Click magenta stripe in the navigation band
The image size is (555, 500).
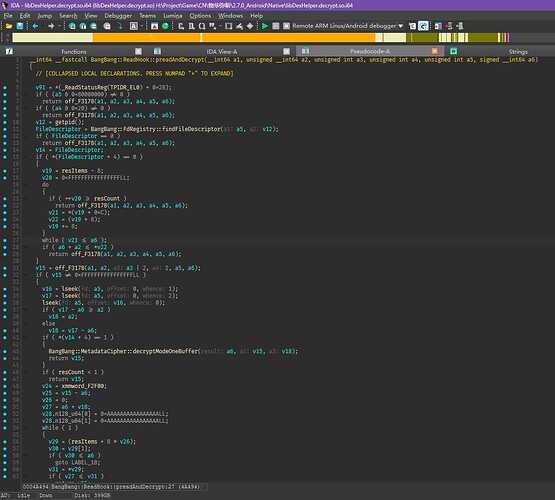pyautogui.click(x=508, y=38)
